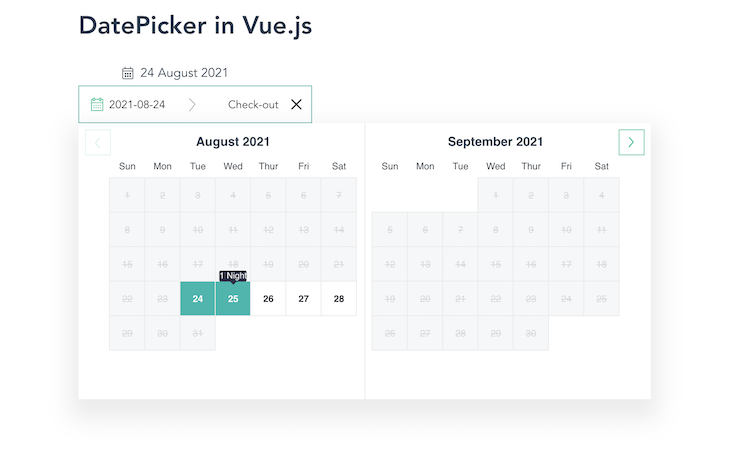Select Saturday August 28

pos(339,299)
